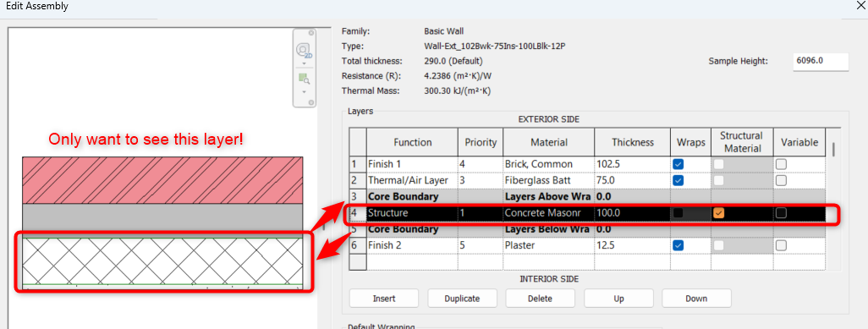Viewport: 868px width, 329px height.
Task: Select the 12.5 thickness cell
Action: click(x=632, y=245)
